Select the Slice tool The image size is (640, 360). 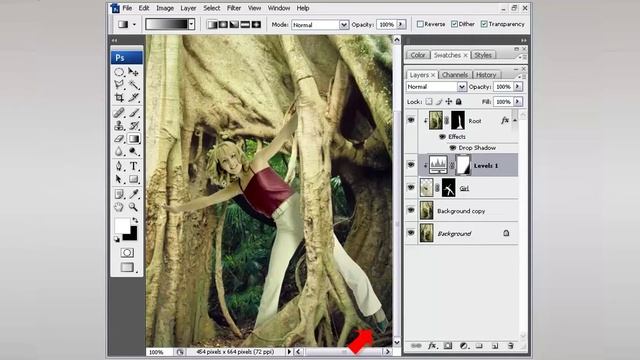coord(133,97)
